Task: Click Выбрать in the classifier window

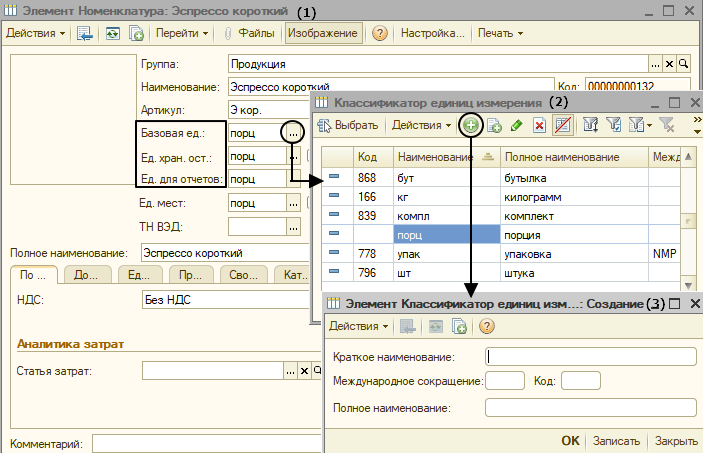Action: 348,125
